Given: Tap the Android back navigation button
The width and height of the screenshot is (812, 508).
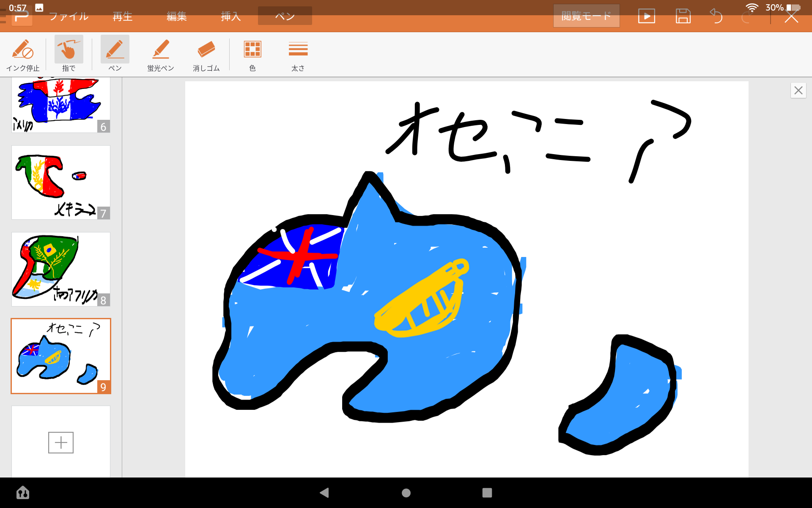Looking at the screenshot, I should pos(324,492).
